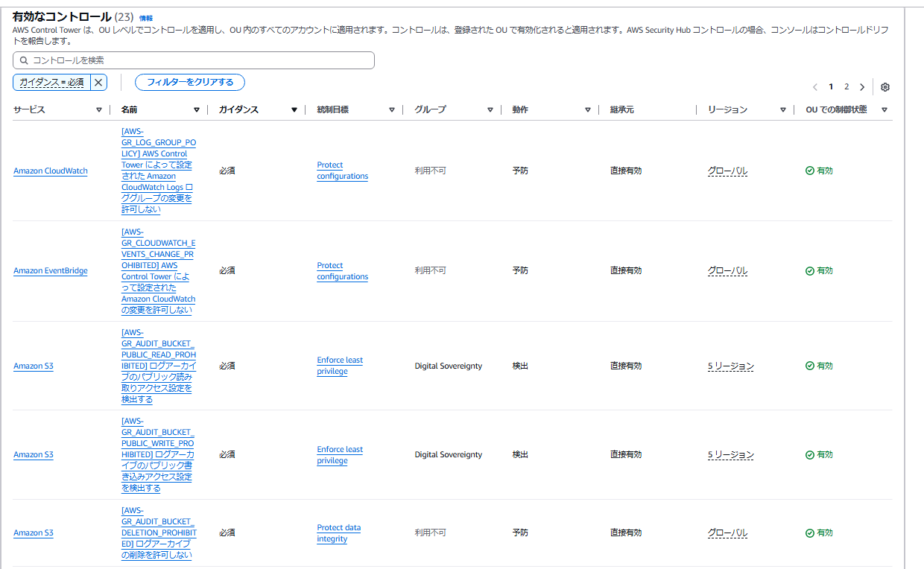Go to next page with right chevron
Image resolution: width=924 pixels, height=569 pixels.
pos(862,87)
